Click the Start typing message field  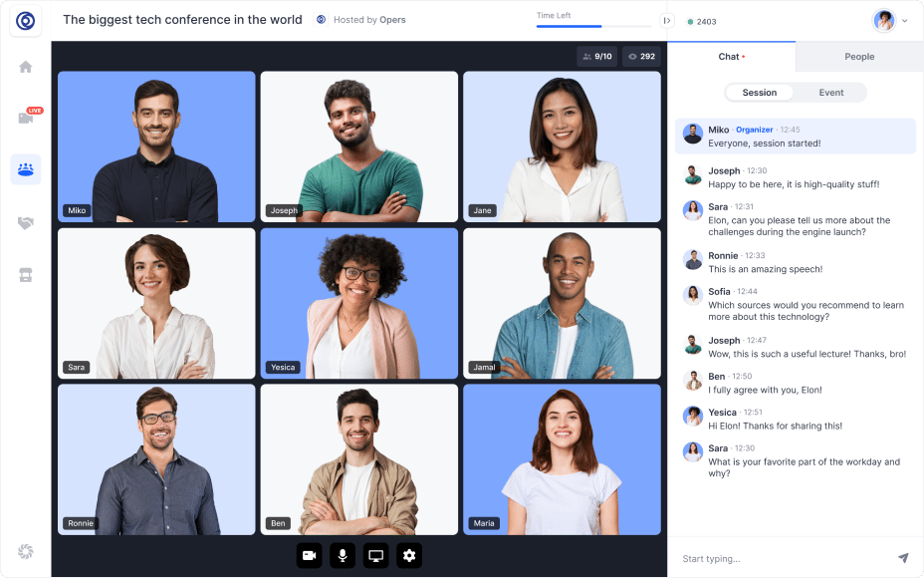click(777, 558)
